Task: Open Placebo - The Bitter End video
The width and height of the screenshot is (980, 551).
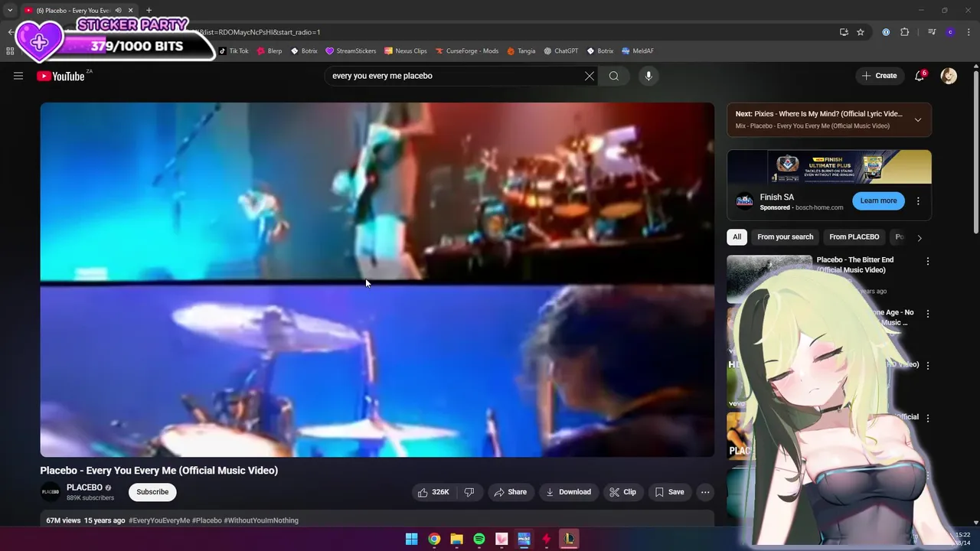Action: pos(855,265)
